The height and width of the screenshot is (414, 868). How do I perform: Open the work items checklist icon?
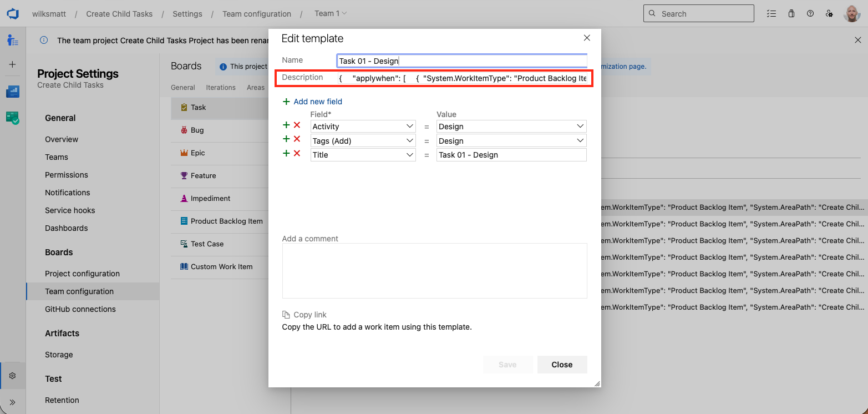tap(771, 13)
